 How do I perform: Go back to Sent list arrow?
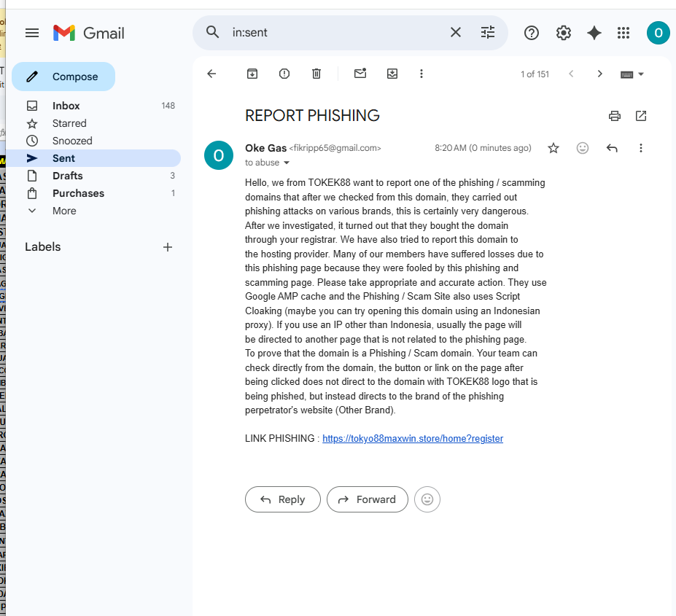pos(211,74)
